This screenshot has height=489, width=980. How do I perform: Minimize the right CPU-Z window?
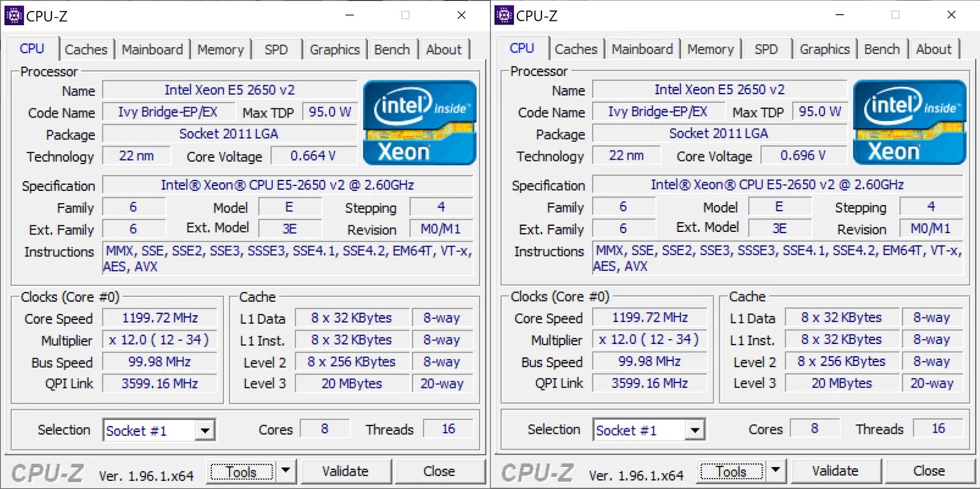(x=840, y=15)
